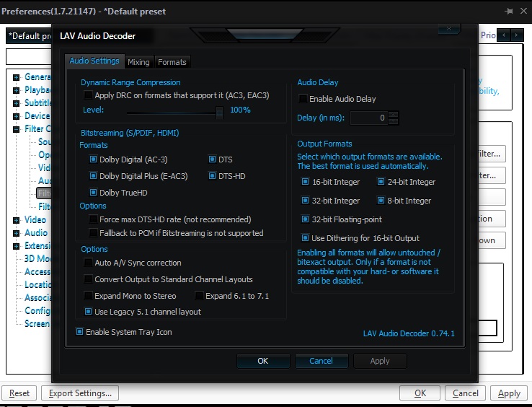Viewport: 532px width, 407px height.
Task: Uncheck DTS-HD bitstreaming format
Action: [x=212, y=176]
